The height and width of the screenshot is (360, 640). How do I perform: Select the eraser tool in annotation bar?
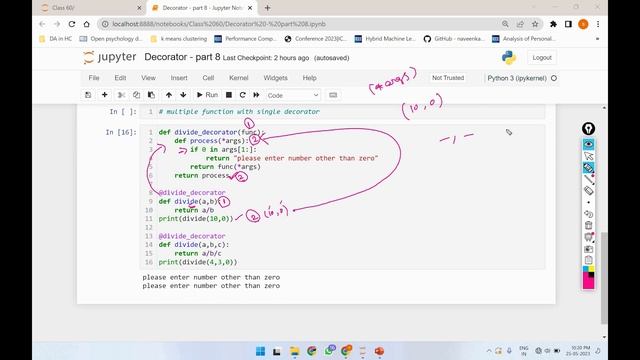588,190
